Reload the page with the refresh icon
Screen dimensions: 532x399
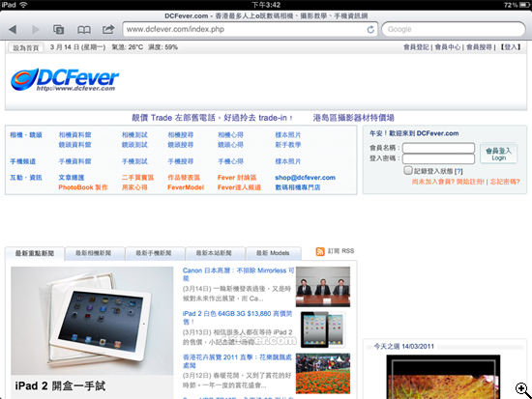click(x=370, y=30)
